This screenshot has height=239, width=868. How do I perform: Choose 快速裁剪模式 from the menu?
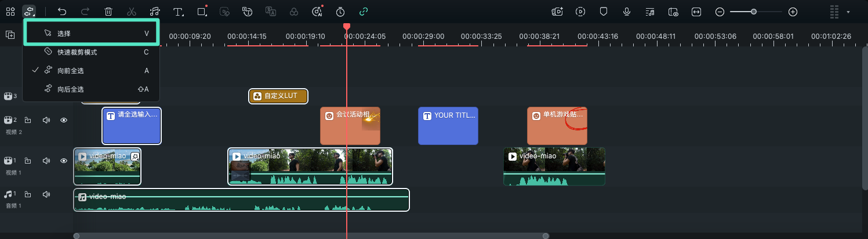(x=77, y=52)
